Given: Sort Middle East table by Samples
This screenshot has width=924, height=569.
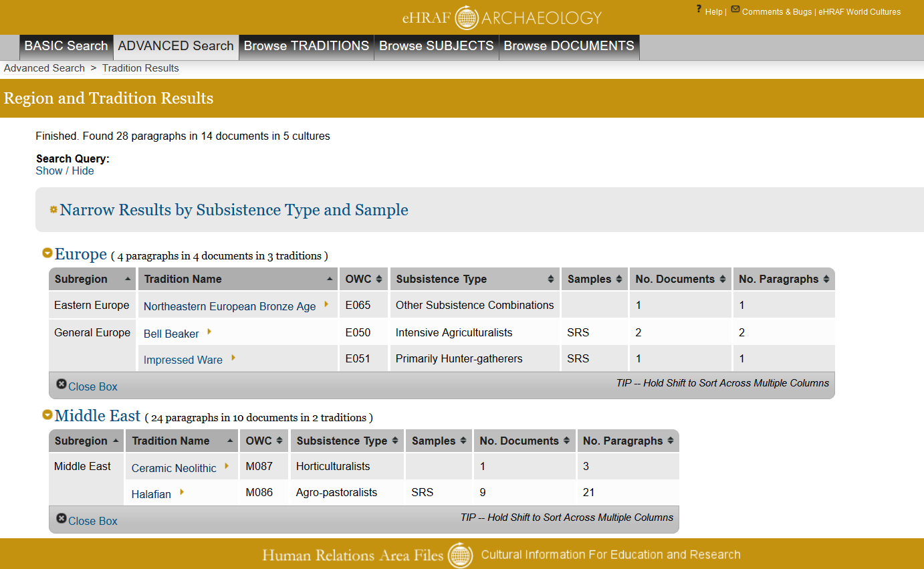Looking at the screenshot, I should (x=439, y=441).
